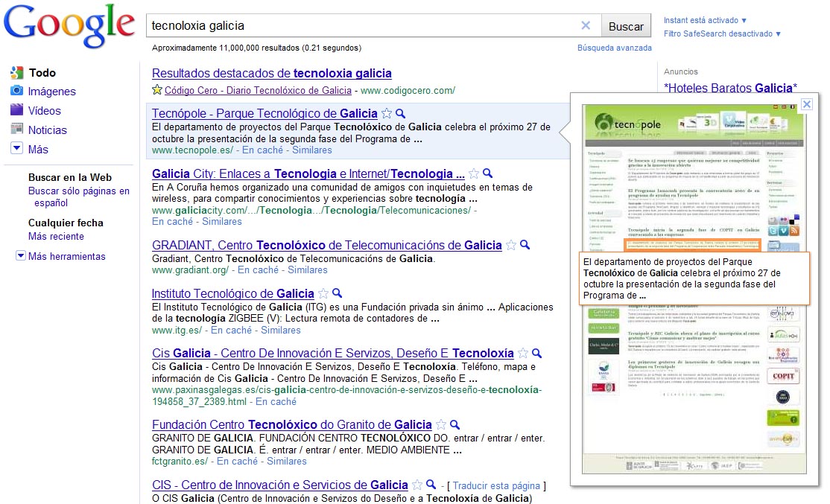Image resolution: width=830 pixels, height=504 pixels.
Task: Select the Todo search category
Action: [x=42, y=73]
